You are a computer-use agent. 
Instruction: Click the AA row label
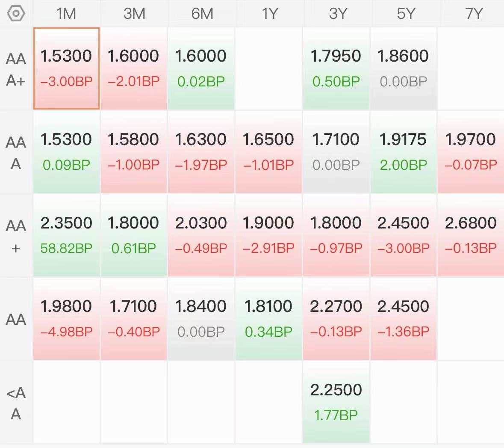point(16,319)
